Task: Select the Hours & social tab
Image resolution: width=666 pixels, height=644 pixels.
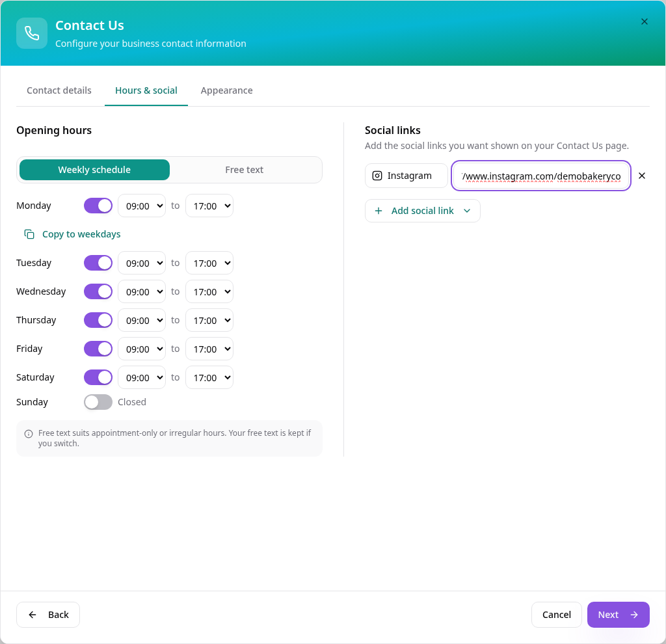Action: [146, 90]
